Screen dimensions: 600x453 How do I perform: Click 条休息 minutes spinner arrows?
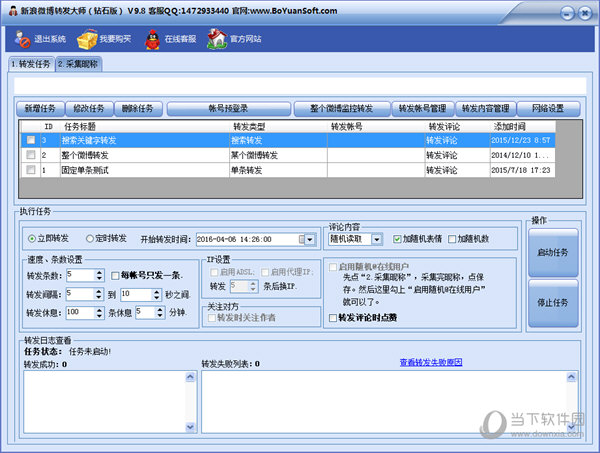click(x=161, y=313)
